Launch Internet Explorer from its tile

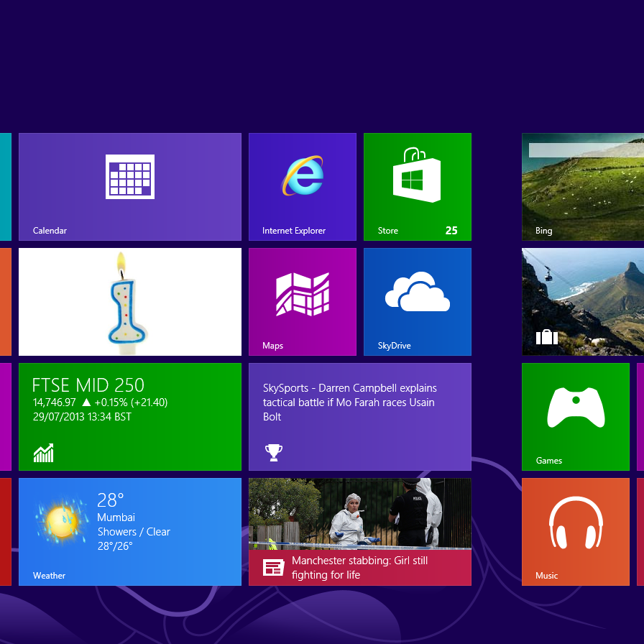(x=302, y=187)
